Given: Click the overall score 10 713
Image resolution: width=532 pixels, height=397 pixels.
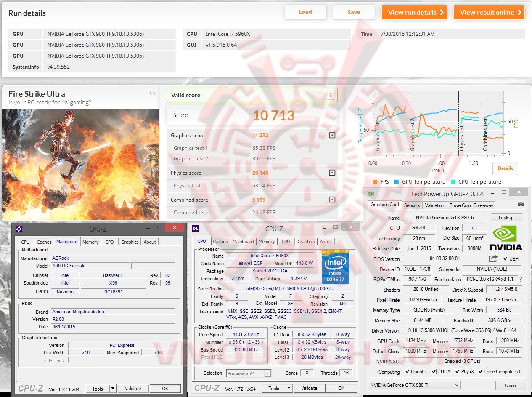Looking at the screenshot, I should click(x=273, y=115).
